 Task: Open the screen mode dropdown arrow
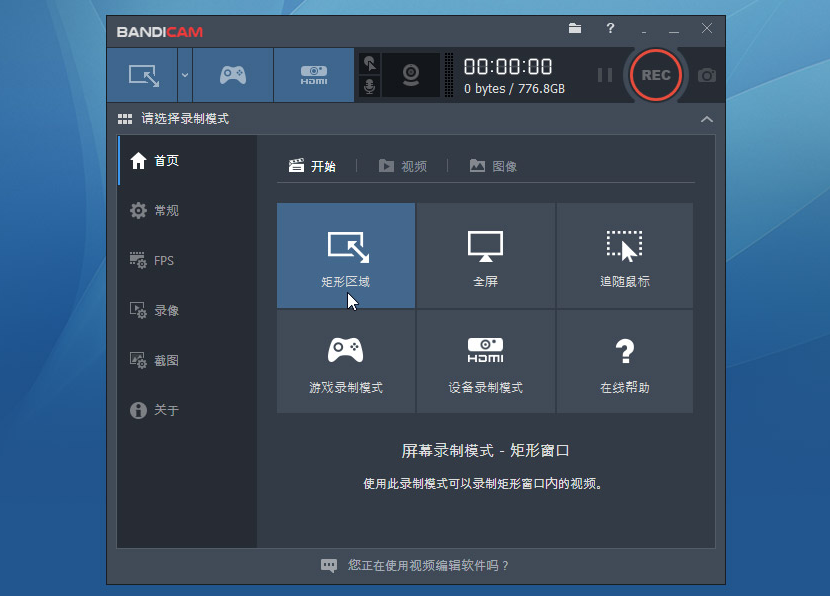tap(185, 75)
